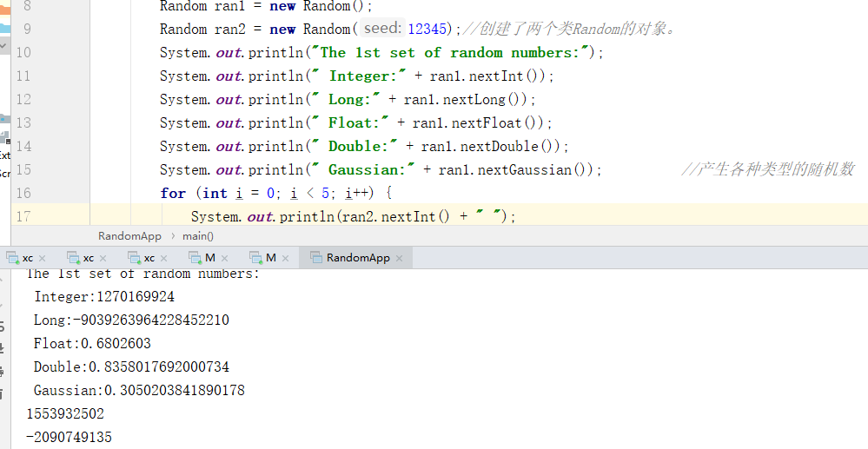Select gutter line number 12
The image size is (868, 449).
click(x=23, y=99)
